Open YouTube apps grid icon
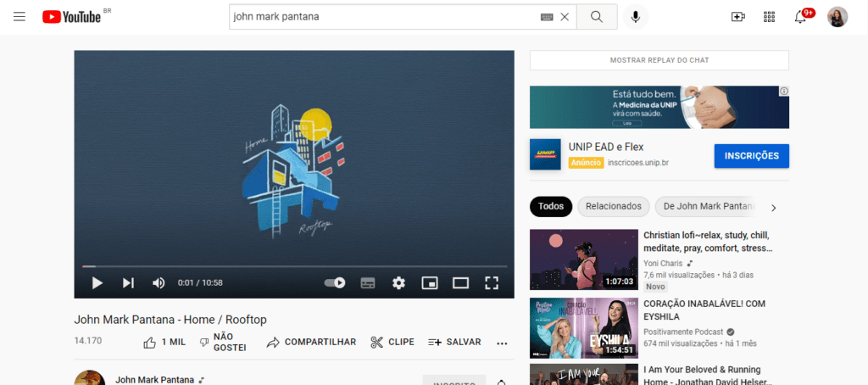868x385 pixels. [x=769, y=17]
